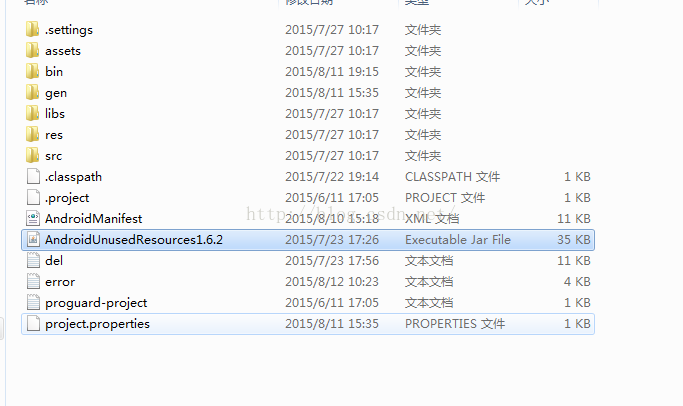Image resolution: width=683 pixels, height=406 pixels.
Task: Select the src folder icon
Action: 32,156
